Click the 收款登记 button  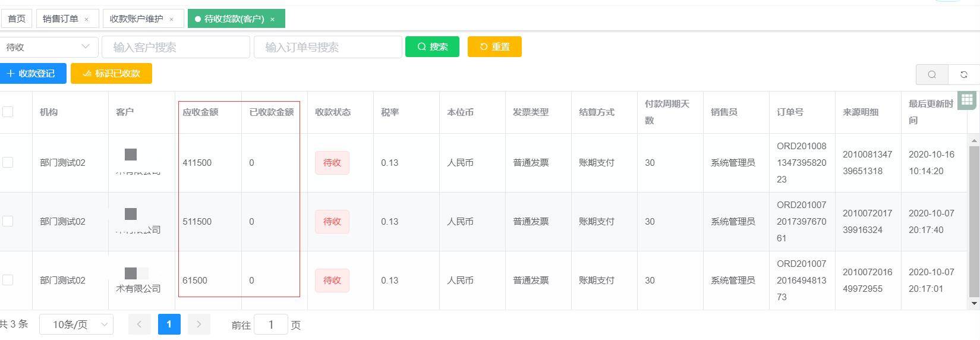pyautogui.click(x=33, y=73)
